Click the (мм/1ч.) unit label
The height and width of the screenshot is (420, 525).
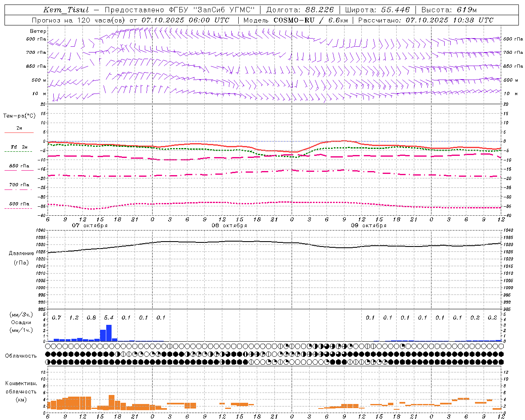(x=21, y=330)
